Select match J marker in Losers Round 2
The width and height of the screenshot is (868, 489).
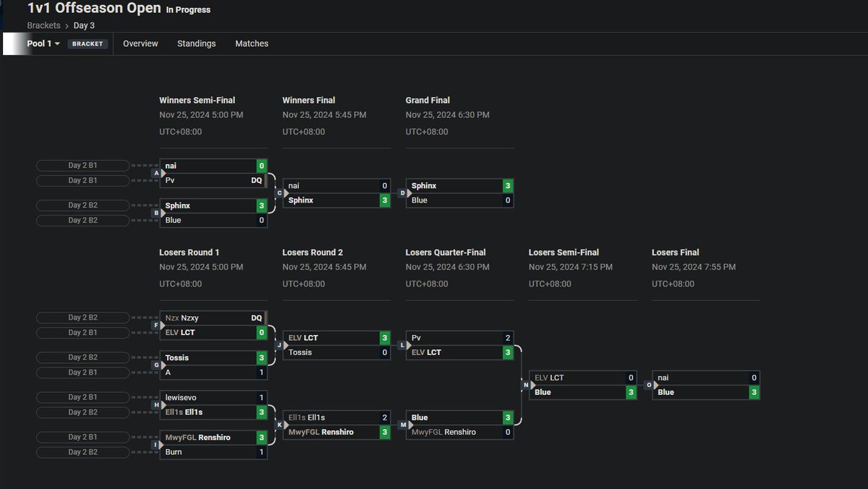(279, 345)
